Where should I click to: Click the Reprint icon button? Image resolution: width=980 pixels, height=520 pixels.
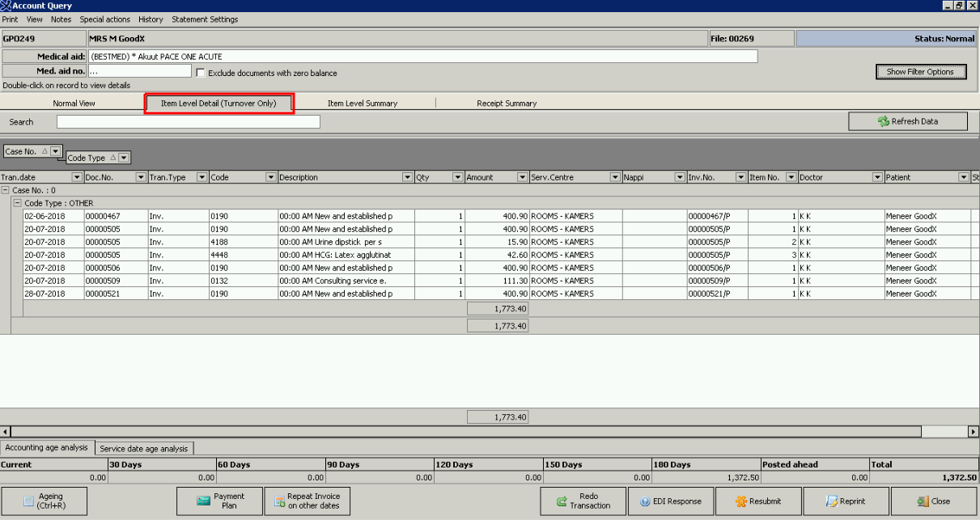[846, 501]
